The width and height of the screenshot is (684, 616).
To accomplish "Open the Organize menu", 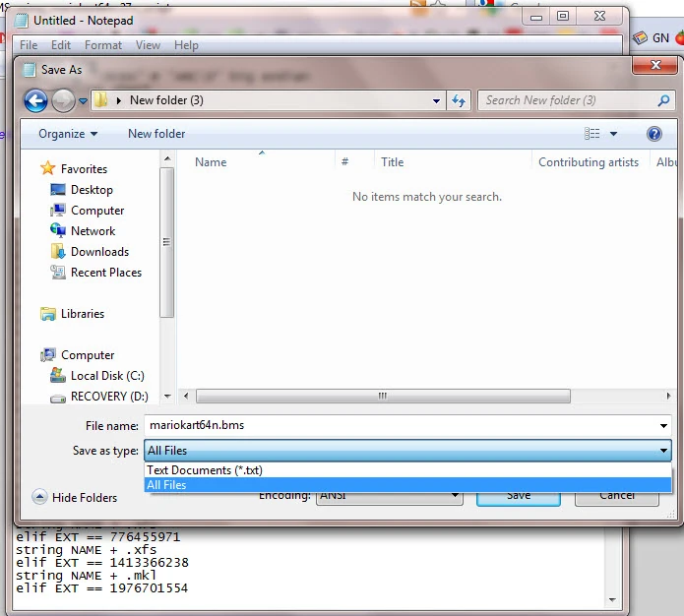I will pos(68,134).
